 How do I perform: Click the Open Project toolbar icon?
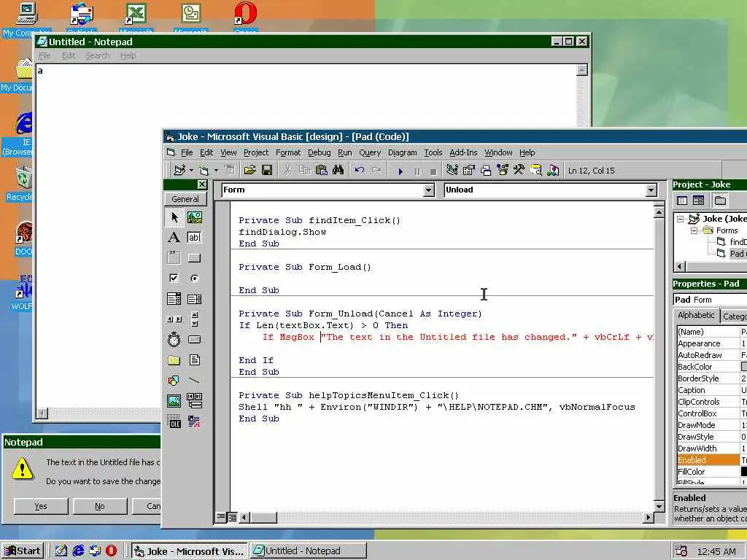(249, 170)
